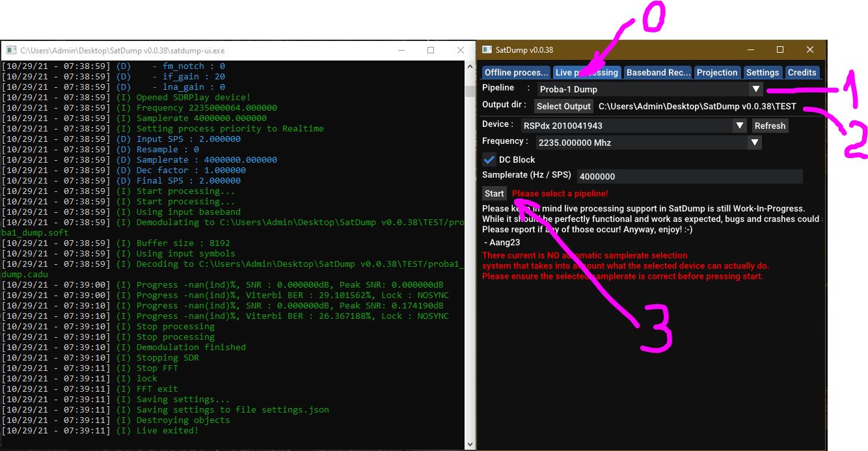
Task: Click the console scrollbar down arrow
Action: point(470,444)
